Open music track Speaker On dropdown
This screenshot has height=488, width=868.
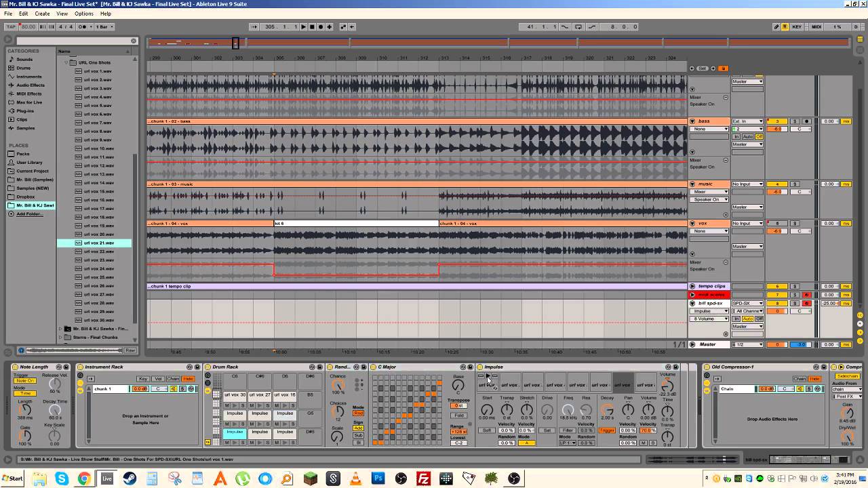pyautogui.click(x=710, y=199)
